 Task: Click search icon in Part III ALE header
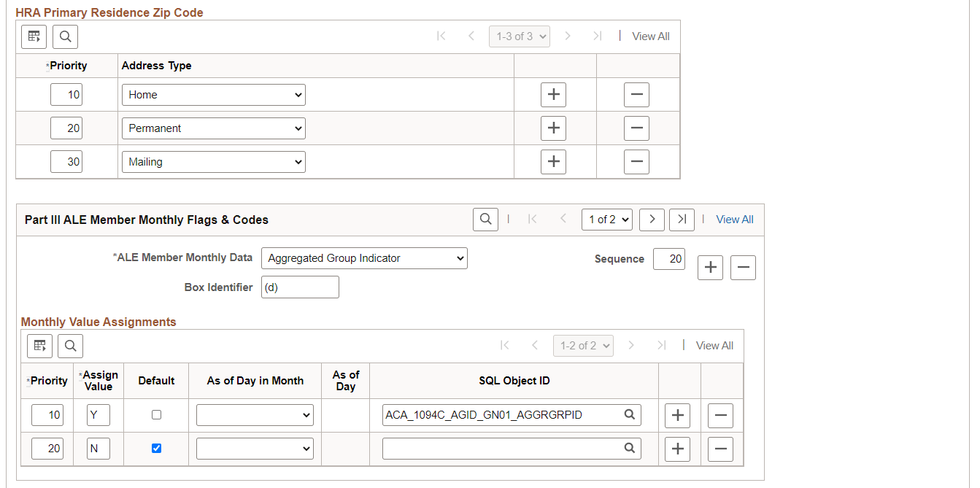coord(485,220)
